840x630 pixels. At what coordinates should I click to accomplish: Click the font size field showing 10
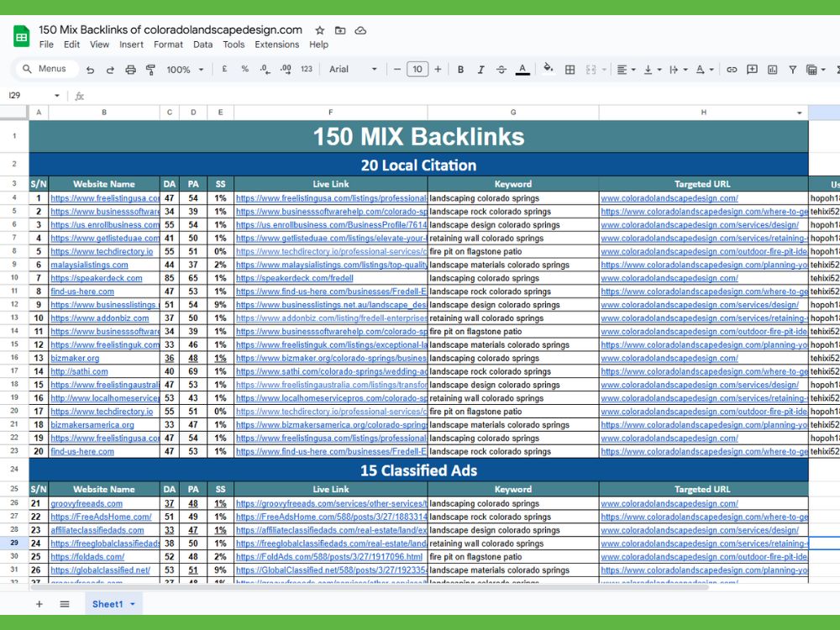(417, 69)
